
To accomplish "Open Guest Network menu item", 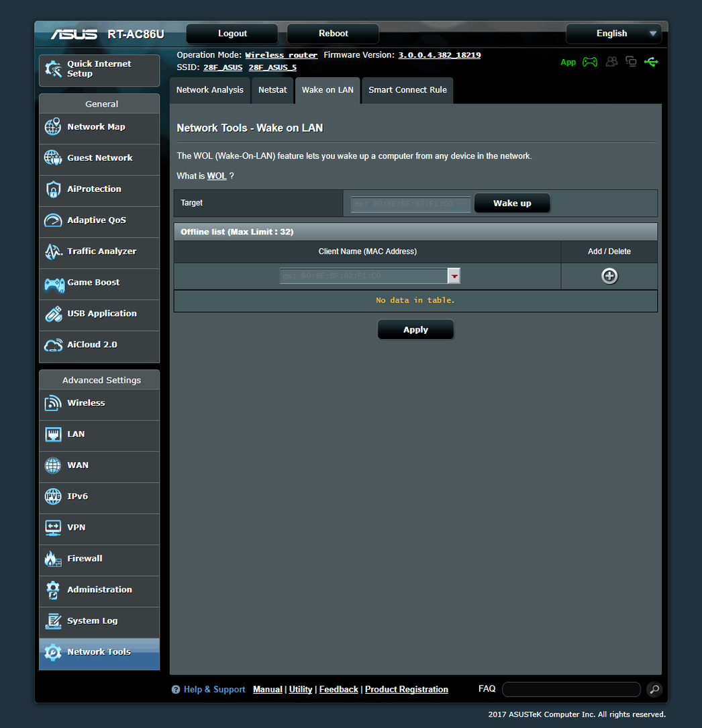I will tap(99, 158).
